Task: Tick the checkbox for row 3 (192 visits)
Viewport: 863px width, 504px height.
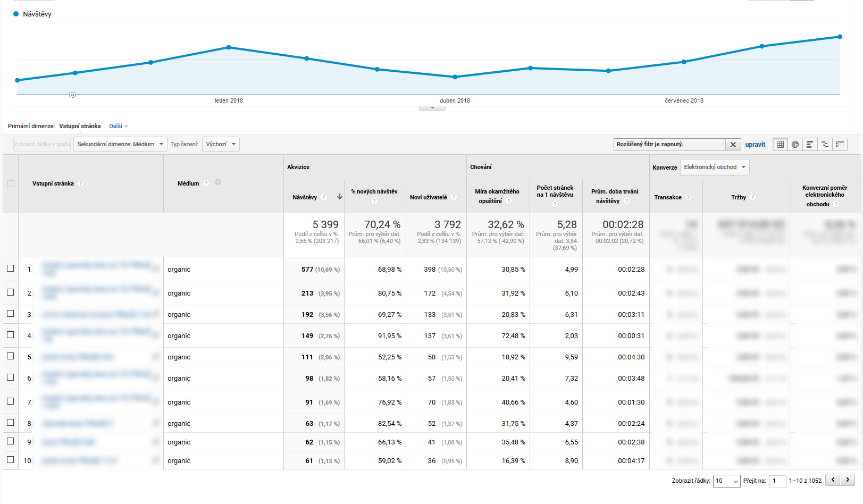Action: pos(10,314)
